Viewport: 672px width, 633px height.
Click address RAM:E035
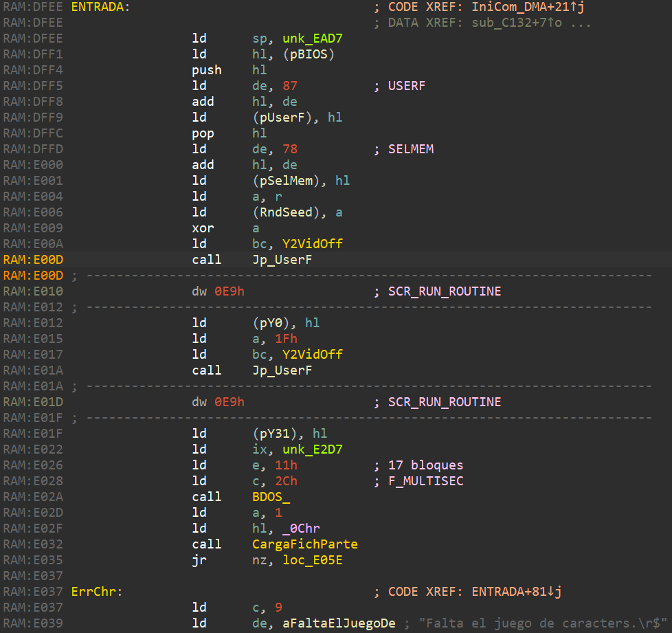pyautogui.click(x=33, y=560)
